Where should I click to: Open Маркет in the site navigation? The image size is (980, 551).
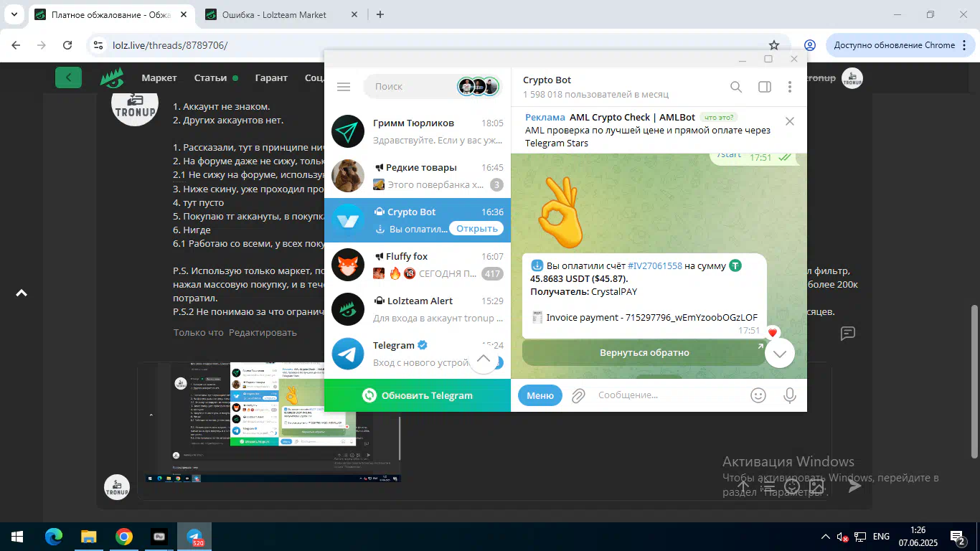pyautogui.click(x=159, y=78)
